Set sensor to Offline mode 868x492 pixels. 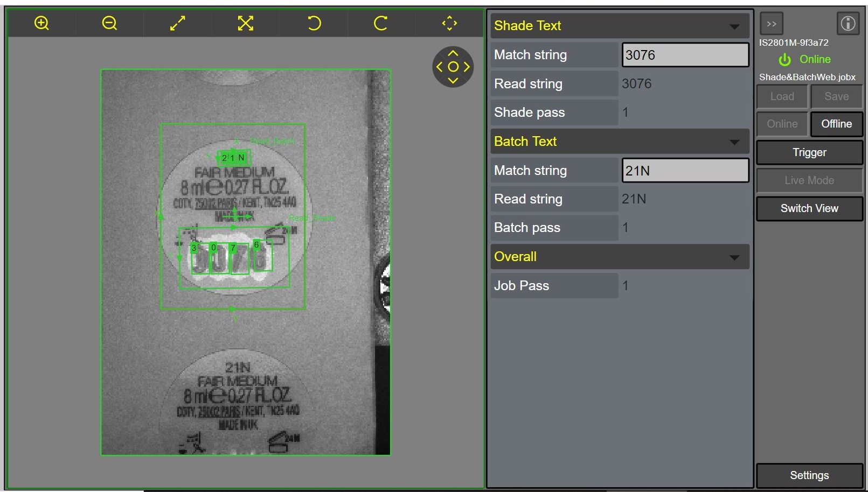pos(837,124)
